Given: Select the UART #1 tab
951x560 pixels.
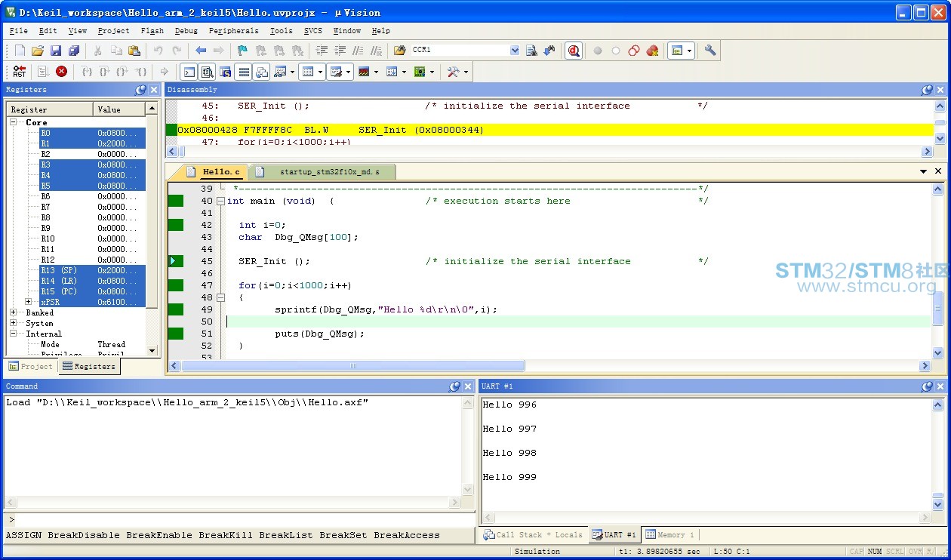Looking at the screenshot, I should click(614, 535).
